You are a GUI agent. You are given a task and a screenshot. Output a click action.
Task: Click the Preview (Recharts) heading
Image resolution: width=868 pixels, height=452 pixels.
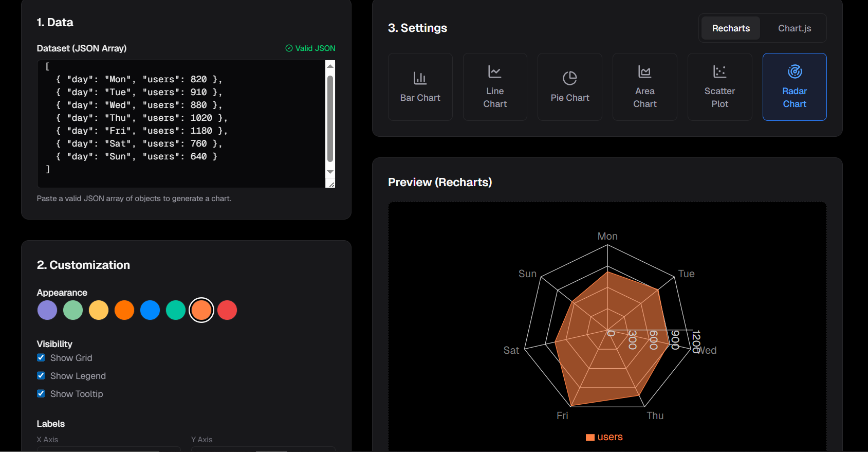[440, 182]
